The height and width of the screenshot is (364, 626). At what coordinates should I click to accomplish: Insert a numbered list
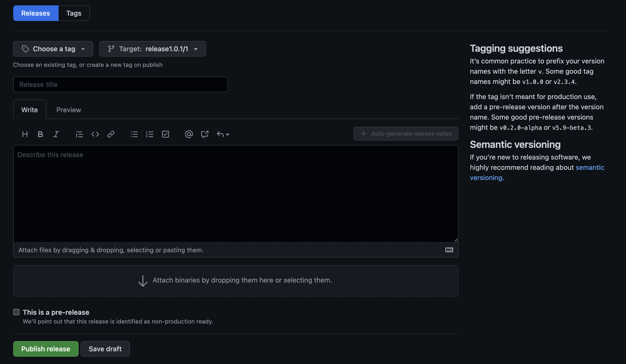(x=150, y=134)
